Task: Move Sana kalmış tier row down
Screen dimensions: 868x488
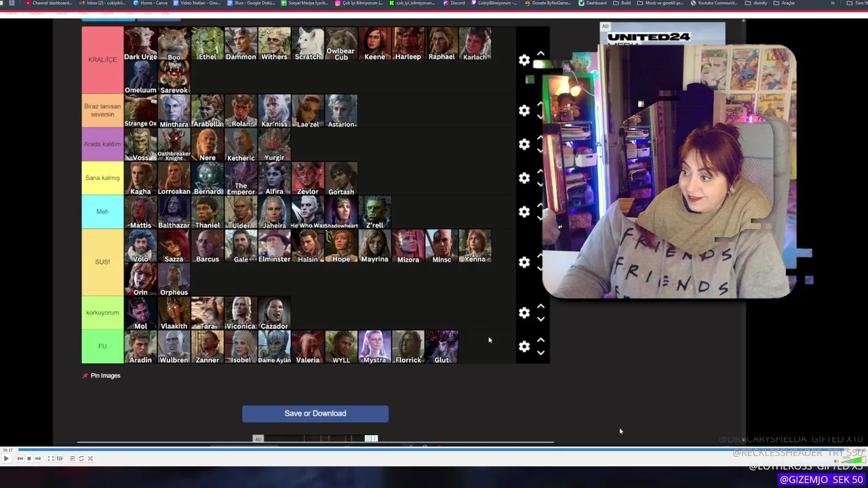Action: [540, 184]
